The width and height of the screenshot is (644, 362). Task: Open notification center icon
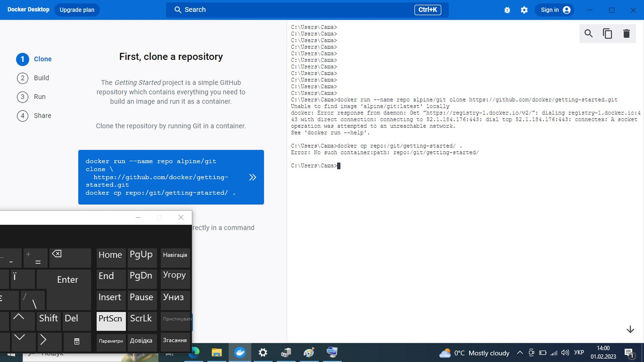coord(629,353)
